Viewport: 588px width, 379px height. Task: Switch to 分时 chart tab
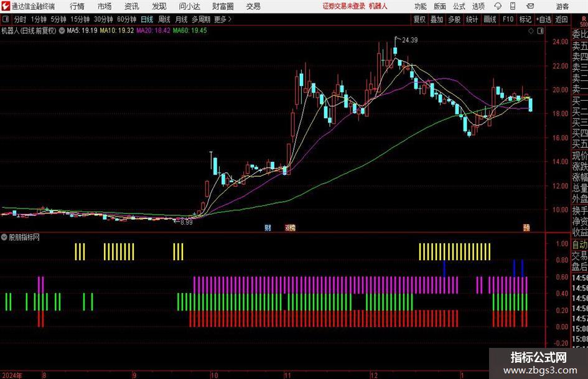20,19
